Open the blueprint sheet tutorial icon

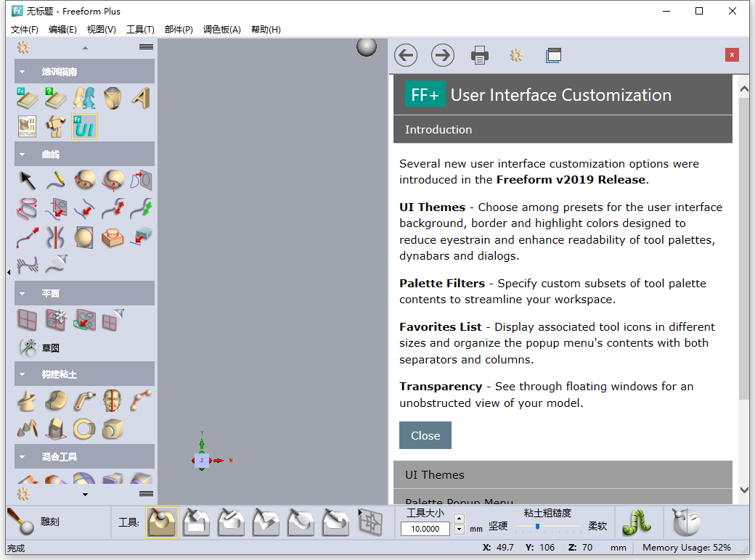28,126
